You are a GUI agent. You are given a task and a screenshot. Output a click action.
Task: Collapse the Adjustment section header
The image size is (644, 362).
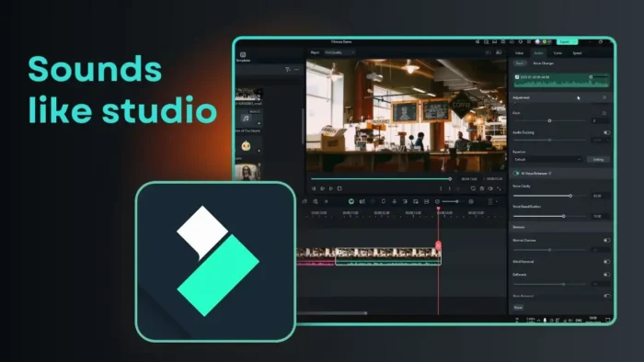[561, 97]
